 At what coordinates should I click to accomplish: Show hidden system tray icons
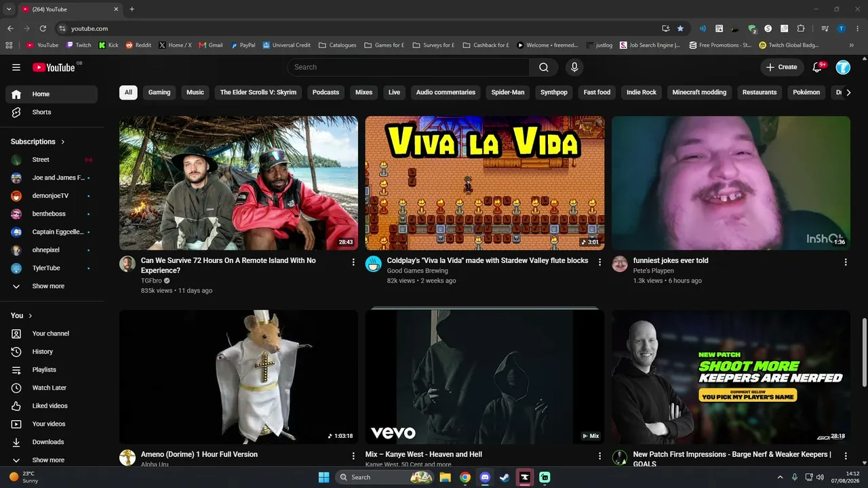coord(780,477)
